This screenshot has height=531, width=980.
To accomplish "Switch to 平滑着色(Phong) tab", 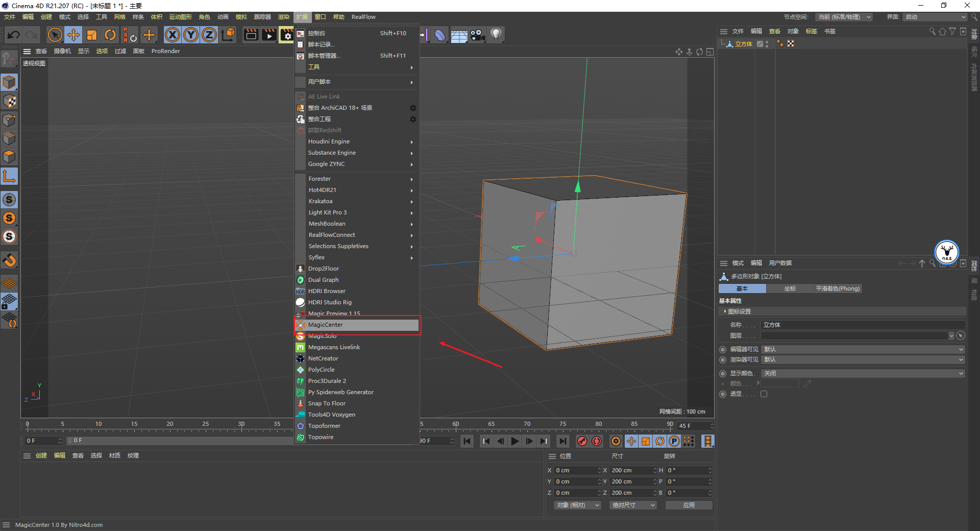I will [838, 288].
